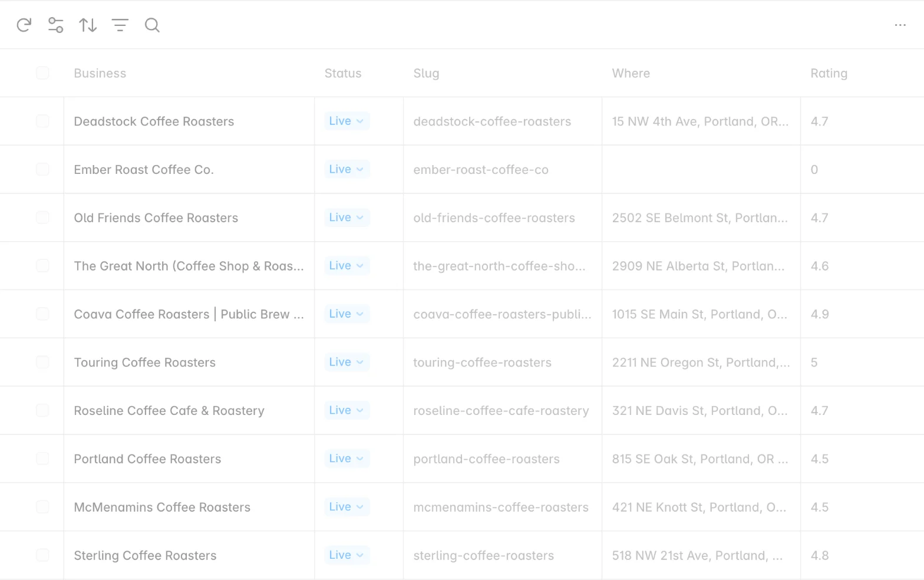Tick the Touring Coffee Roasters row checkbox

(x=42, y=362)
